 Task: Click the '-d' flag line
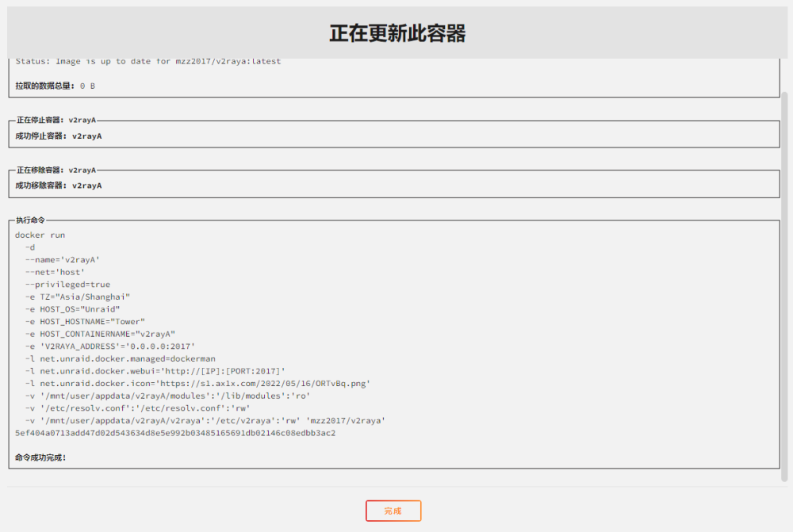coord(30,247)
